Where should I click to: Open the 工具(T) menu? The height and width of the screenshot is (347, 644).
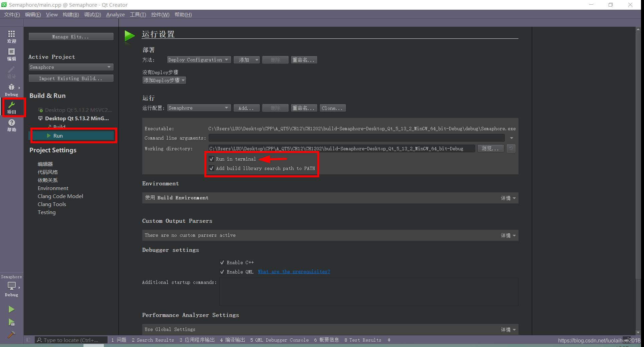pos(138,15)
